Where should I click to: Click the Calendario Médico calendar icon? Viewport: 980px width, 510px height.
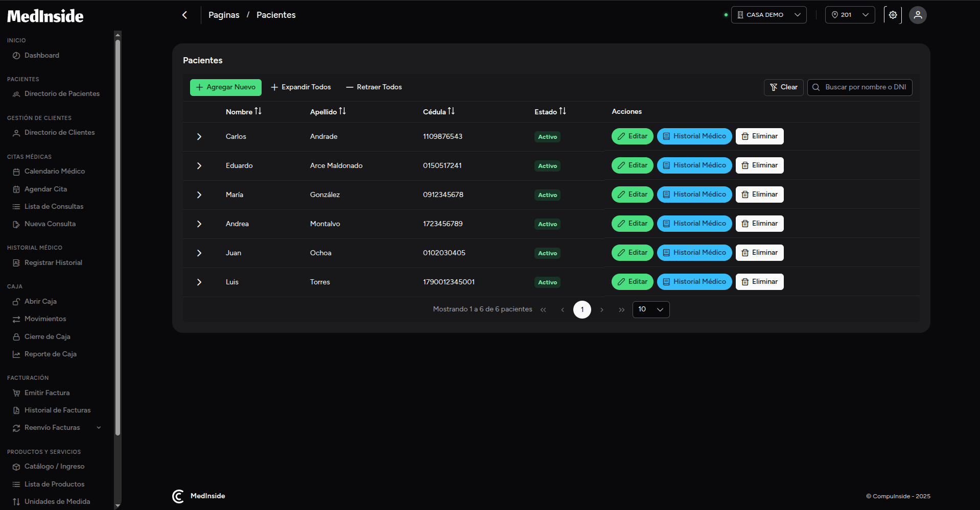(x=16, y=172)
